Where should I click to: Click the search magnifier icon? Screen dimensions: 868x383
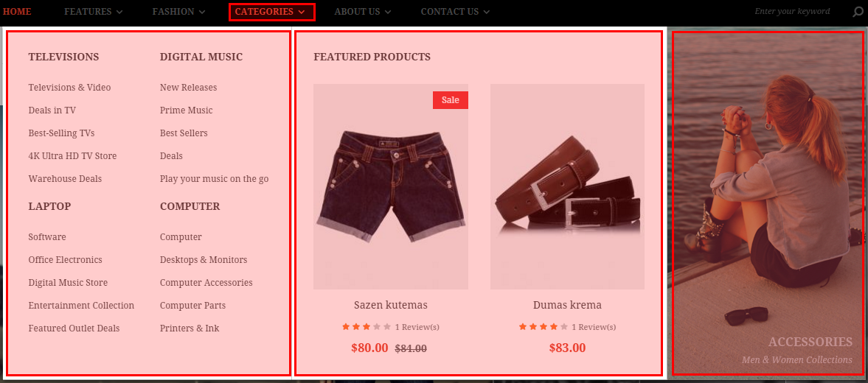point(858,12)
